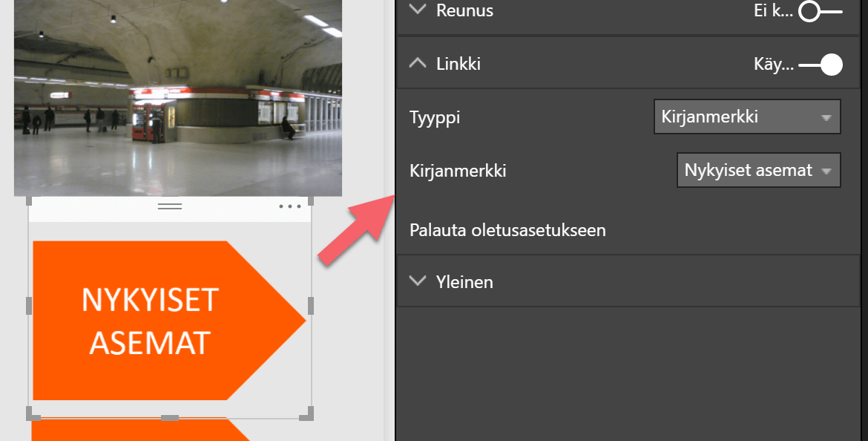
Task: Click bottom-center resize handle of selected visual
Action: (x=170, y=418)
